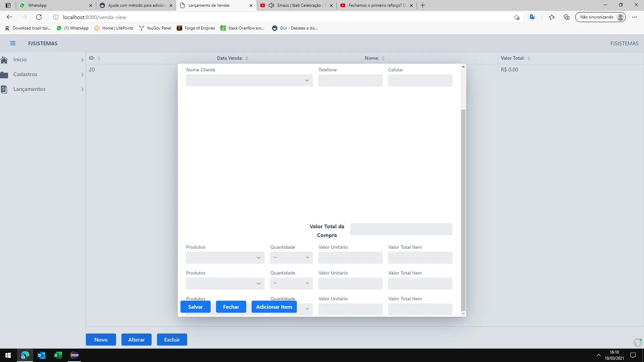Click the Lançamentos document icon

pos(4,89)
